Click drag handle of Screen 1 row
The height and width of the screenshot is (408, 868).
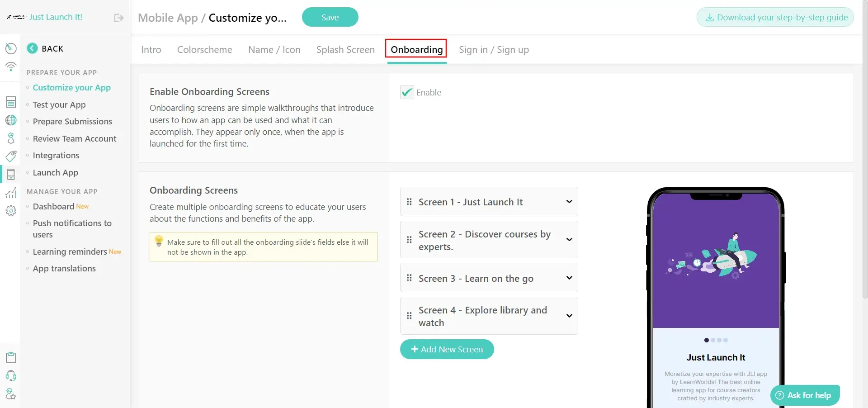point(409,202)
